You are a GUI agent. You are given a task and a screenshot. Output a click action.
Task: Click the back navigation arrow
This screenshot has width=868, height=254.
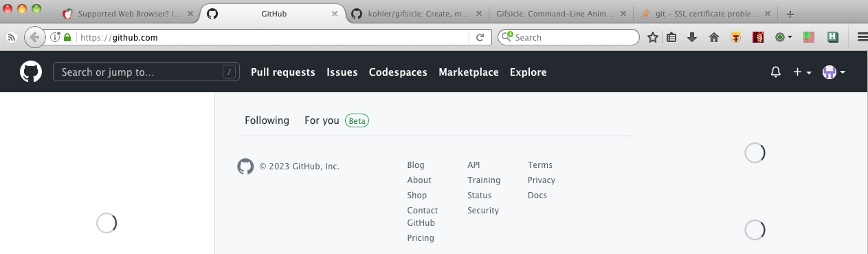[34, 37]
